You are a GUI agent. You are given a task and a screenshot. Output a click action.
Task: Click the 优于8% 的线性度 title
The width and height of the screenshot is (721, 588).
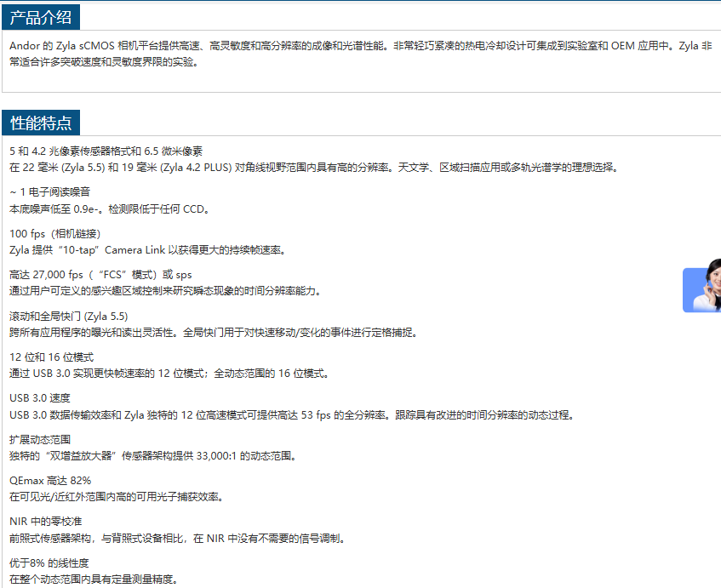pyautogui.click(x=49, y=562)
